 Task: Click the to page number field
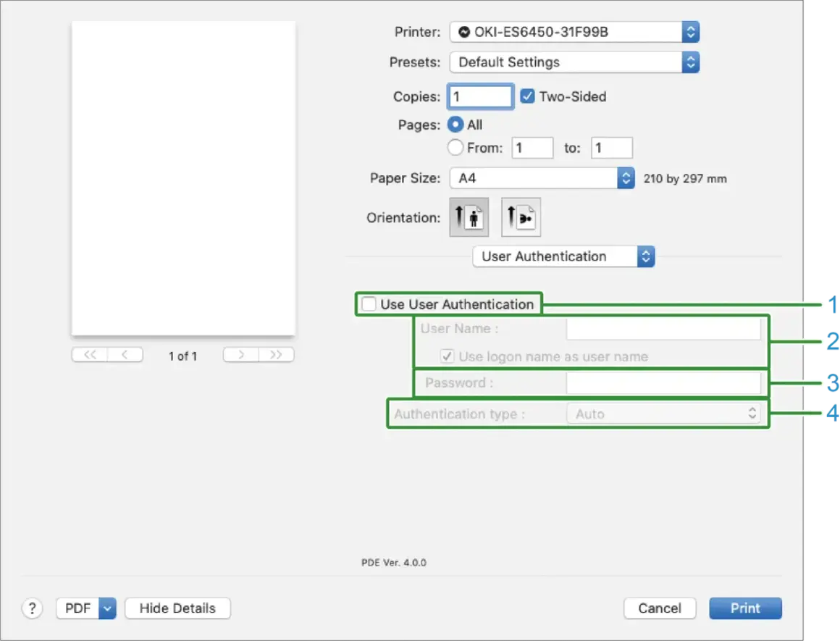612,147
